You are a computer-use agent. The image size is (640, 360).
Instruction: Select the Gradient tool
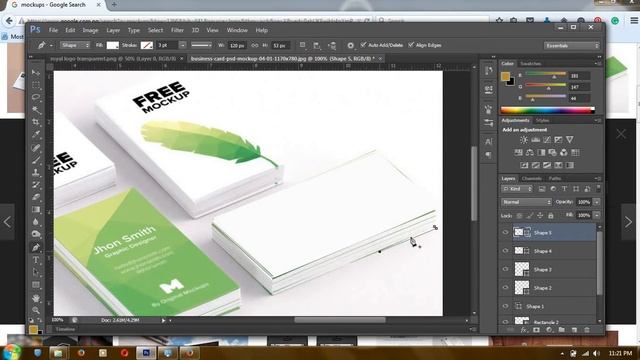(x=36, y=209)
